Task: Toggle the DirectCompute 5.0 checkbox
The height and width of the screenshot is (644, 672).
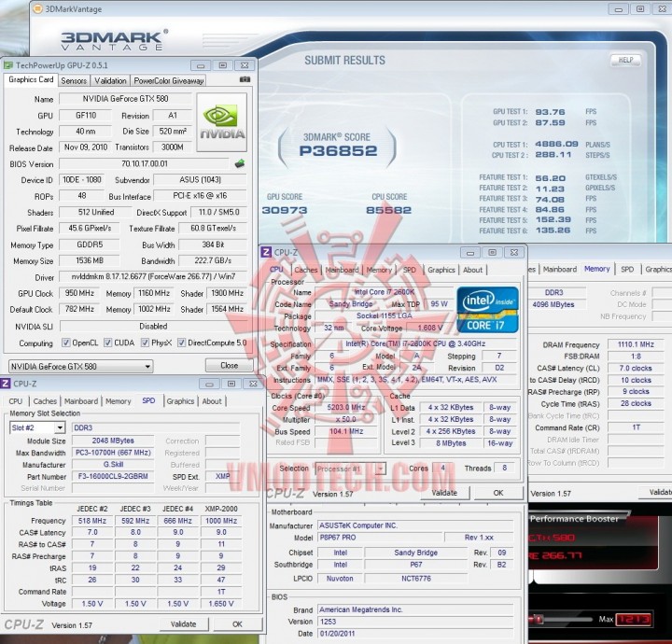Action: 181,343
